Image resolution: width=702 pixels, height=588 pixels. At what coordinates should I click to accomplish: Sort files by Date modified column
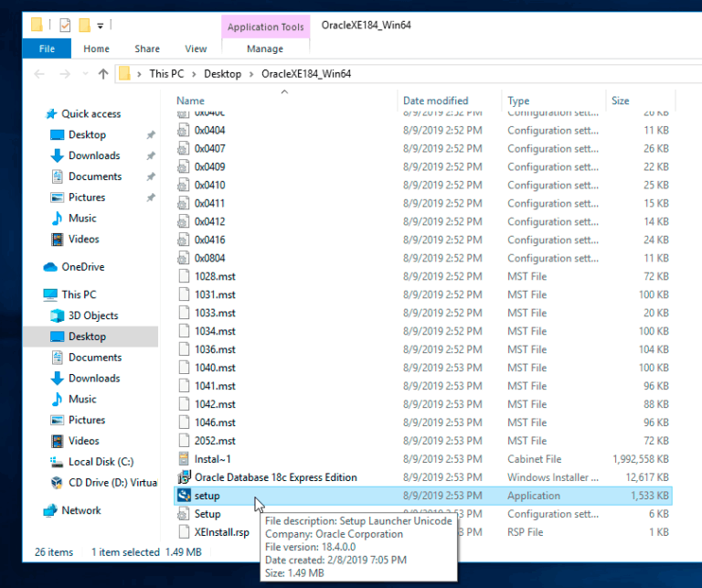(435, 101)
